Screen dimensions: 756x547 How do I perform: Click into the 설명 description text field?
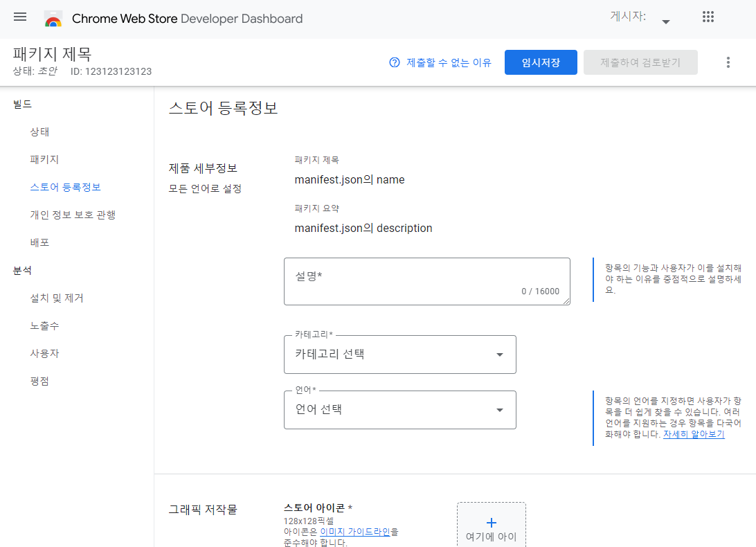coord(427,281)
